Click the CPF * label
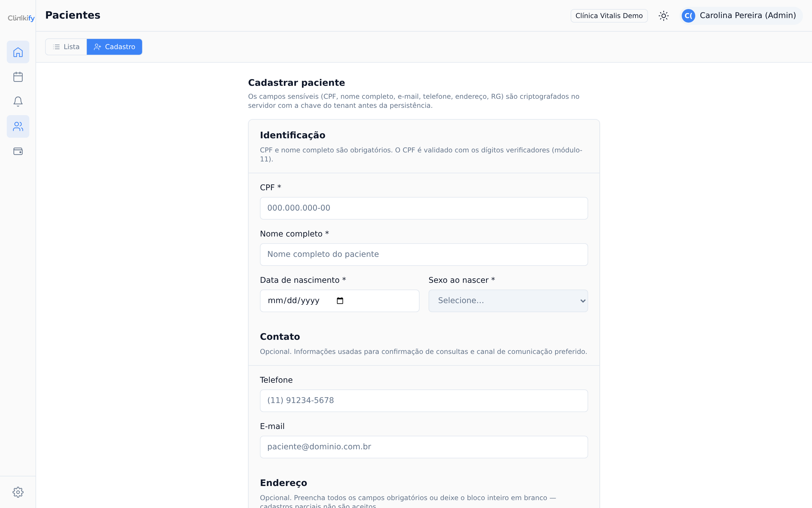The width and height of the screenshot is (812, 508). coord(270,187)
